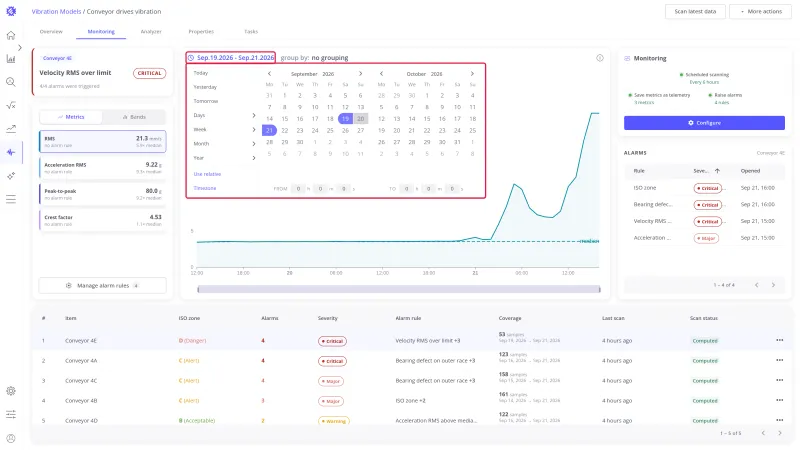Viewport: 800px width, 450px height.
Task: Show the previous month in October calendar
Action: pos(381,73)
